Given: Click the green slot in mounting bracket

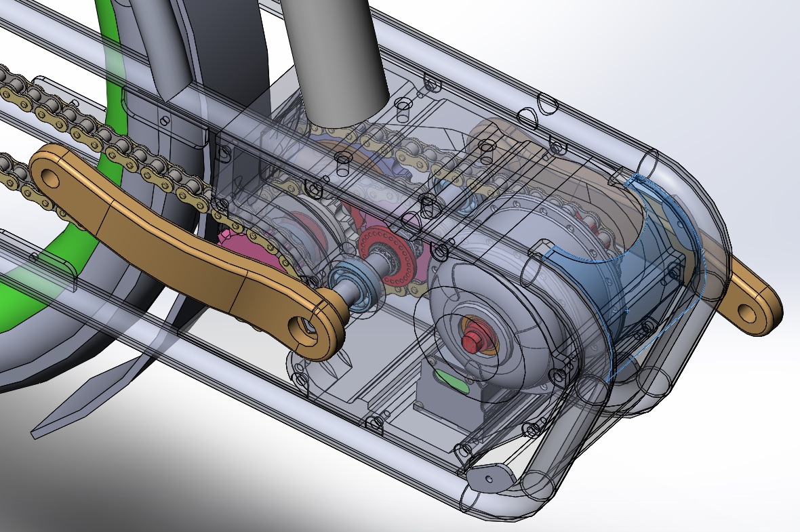Looking at the screenshot, I should pyautogui.click(x=451, y=381).
